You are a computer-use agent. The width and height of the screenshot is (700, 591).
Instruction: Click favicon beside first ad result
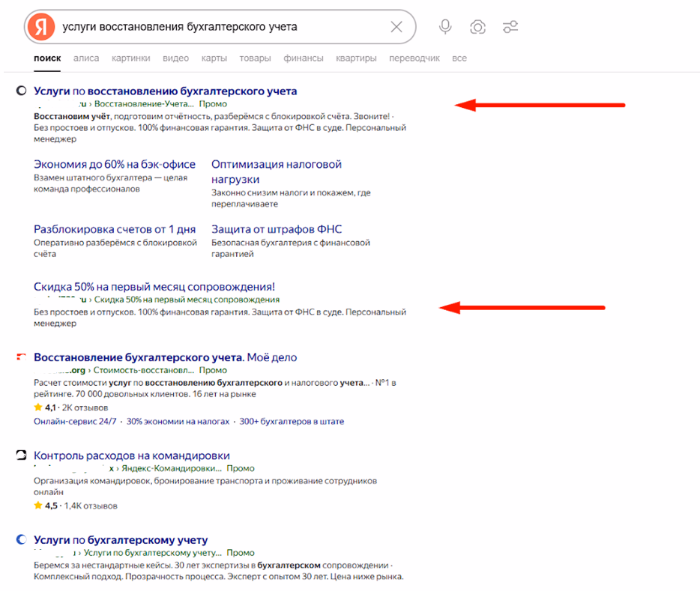[x=22, y=91]
